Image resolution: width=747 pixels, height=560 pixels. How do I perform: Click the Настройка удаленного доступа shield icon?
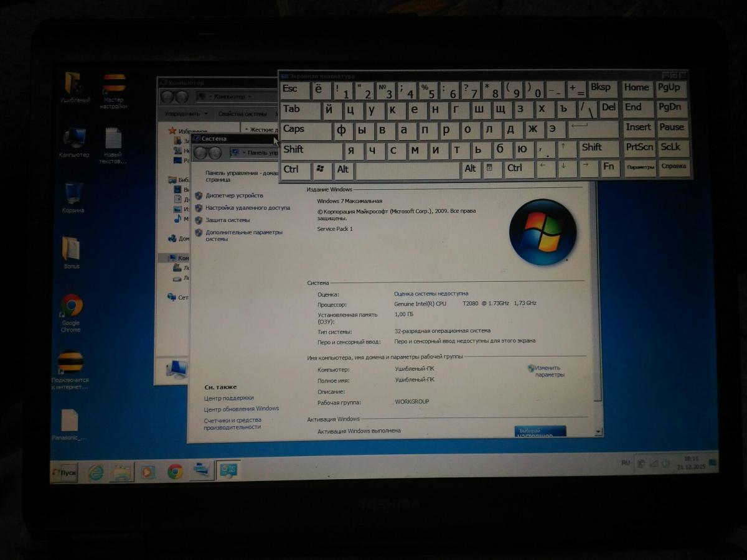(199, 208)
